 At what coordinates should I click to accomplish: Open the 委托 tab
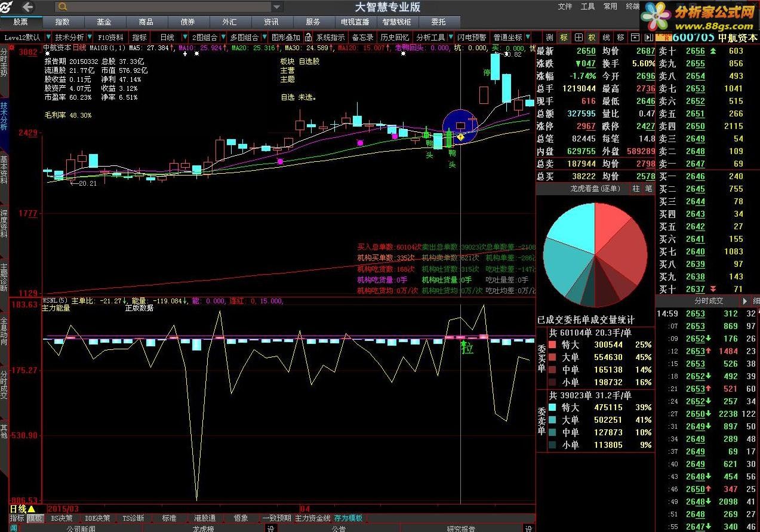[439, 22]
